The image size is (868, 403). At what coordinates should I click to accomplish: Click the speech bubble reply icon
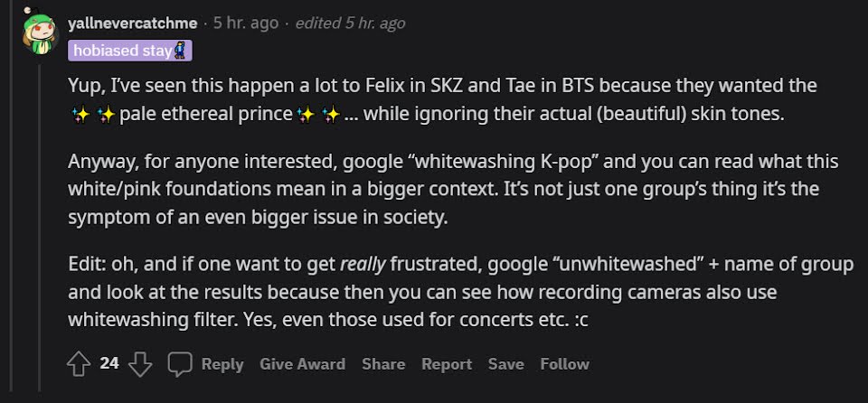tap(180, 364)
